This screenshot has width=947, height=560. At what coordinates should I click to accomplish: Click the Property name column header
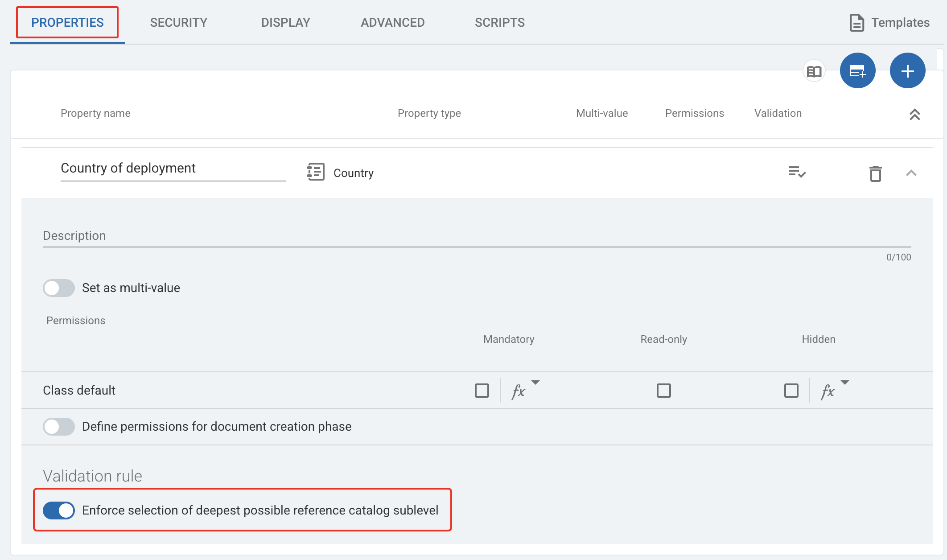(x=95, y=113)
